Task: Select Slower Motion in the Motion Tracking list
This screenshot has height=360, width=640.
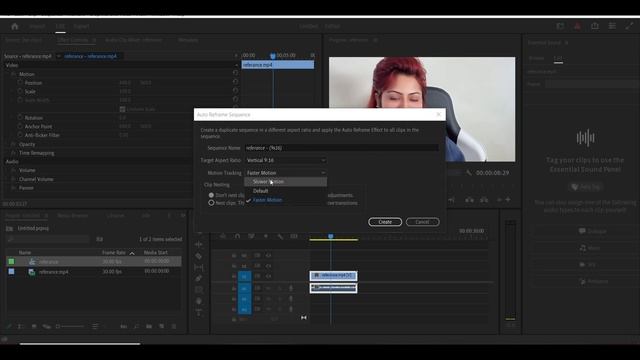Action: 285,182
